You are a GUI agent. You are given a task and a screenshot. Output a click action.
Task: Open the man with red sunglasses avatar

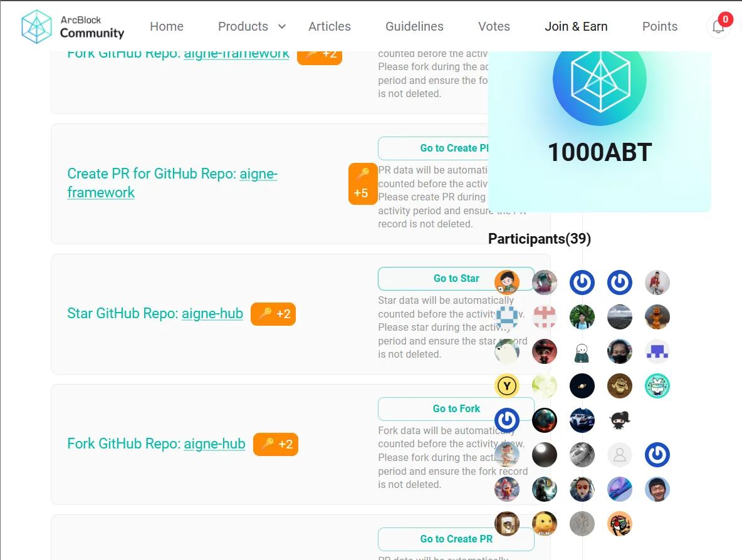tap(582, 489)
